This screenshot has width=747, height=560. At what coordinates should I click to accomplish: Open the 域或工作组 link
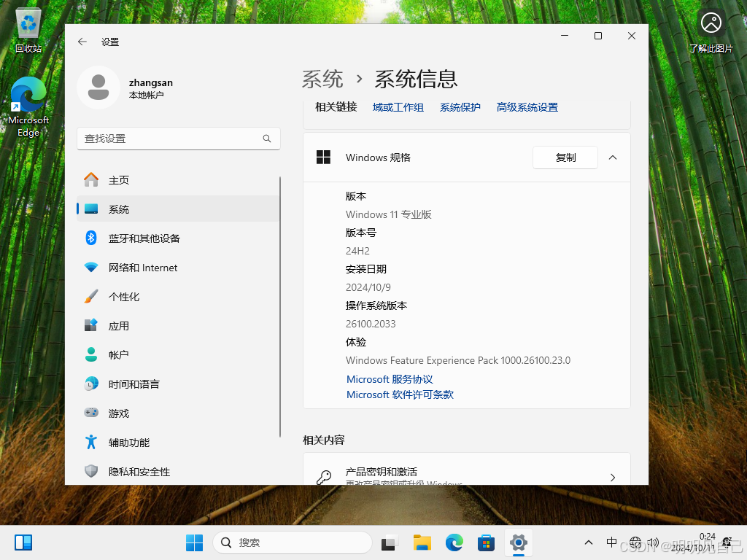[x=398, y=107]
